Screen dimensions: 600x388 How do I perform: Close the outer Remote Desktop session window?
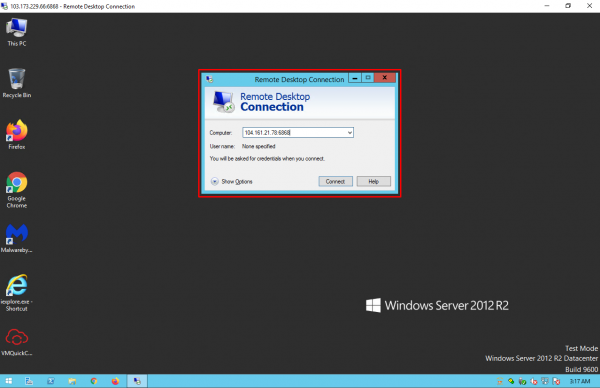(x=589, y=6)
